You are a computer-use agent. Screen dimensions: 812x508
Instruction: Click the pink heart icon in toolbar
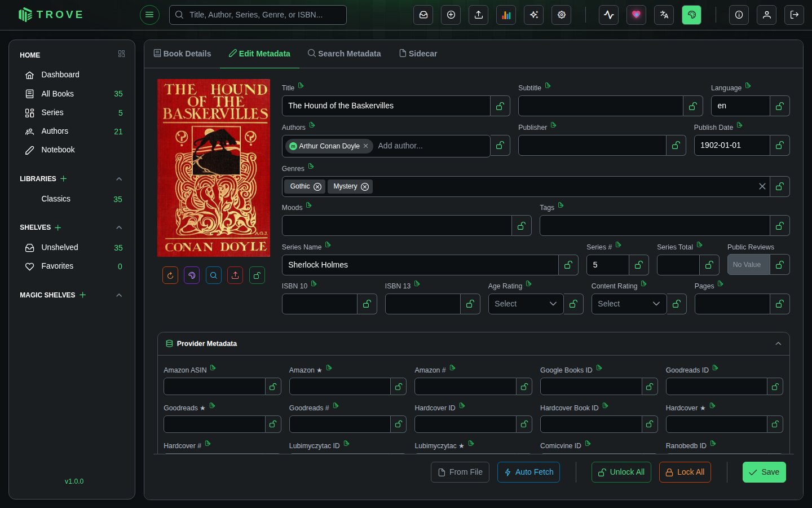pyautogui.click(x=637, y=15)
